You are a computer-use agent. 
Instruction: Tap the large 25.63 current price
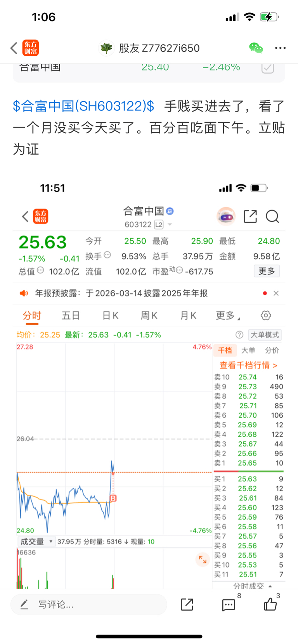pos(43,243)
